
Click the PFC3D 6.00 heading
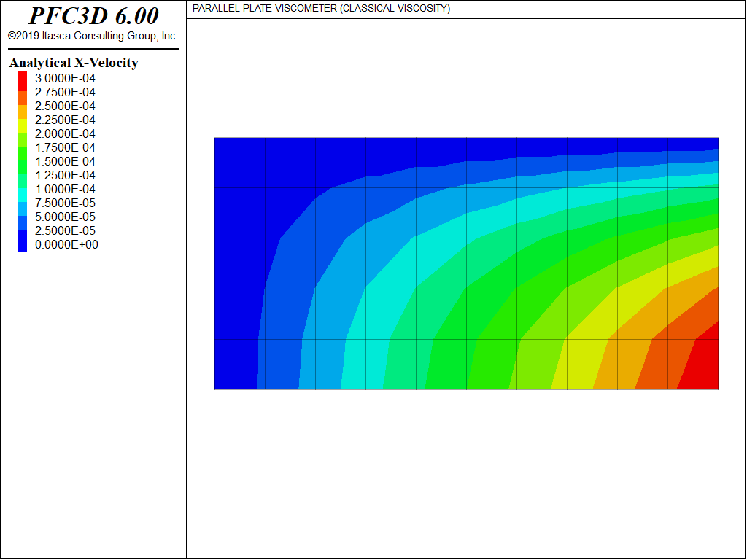pyautogui.click(x=93, y=16)
